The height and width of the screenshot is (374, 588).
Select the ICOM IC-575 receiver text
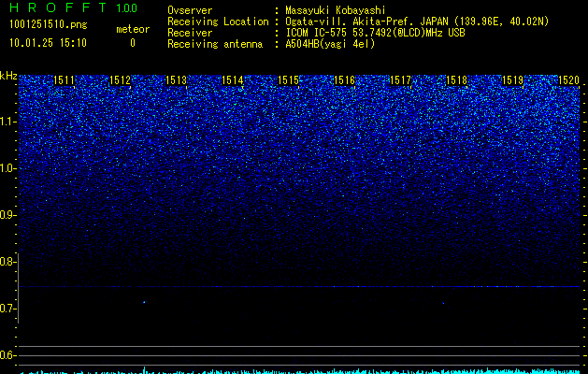[x=375, y=33]
